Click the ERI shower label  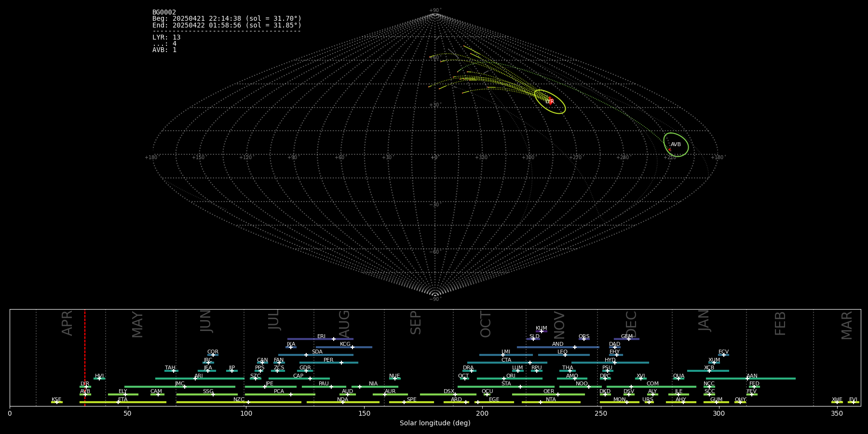coord(321,337)
